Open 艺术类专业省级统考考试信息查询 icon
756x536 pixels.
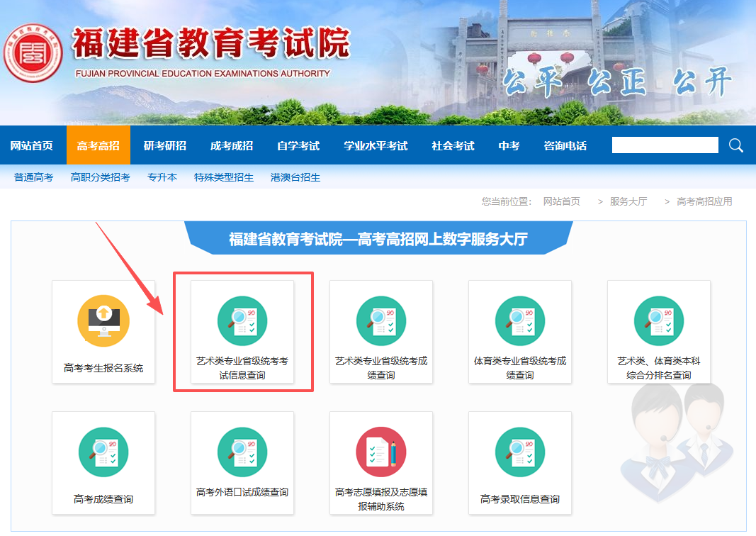[x=242, y=331]
